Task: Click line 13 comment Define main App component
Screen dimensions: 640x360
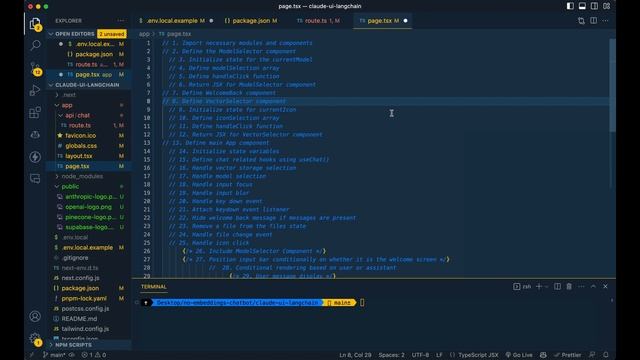Action: [x=216, y=143]
